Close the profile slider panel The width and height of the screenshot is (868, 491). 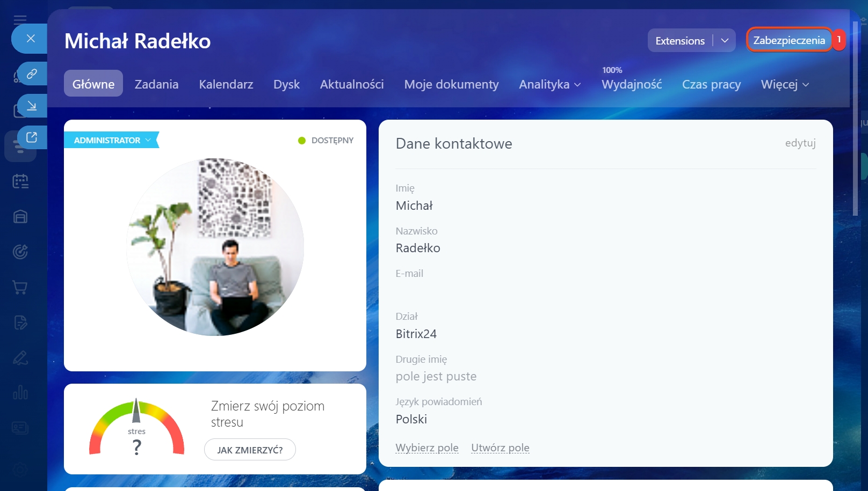(31, 39)
